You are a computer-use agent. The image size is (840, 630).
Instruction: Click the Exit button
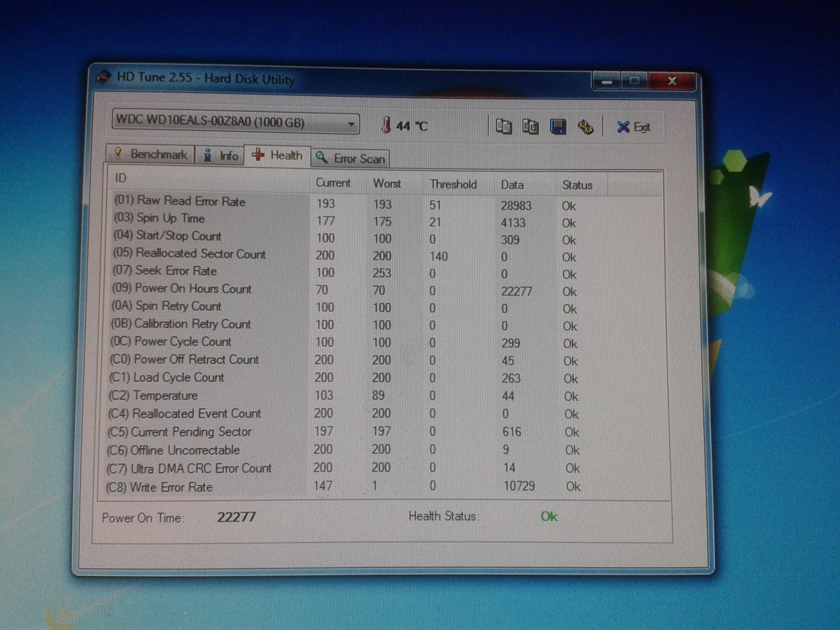tap(633, 127)
